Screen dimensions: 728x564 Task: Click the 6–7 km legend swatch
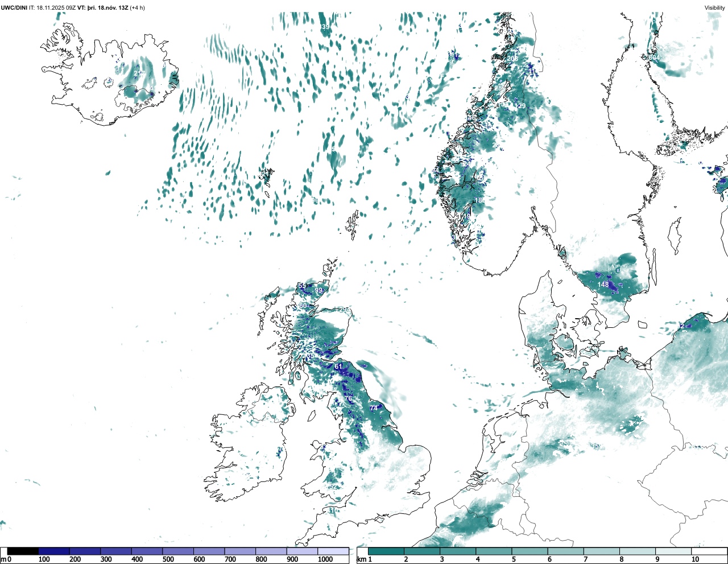[x=565, y=551]
